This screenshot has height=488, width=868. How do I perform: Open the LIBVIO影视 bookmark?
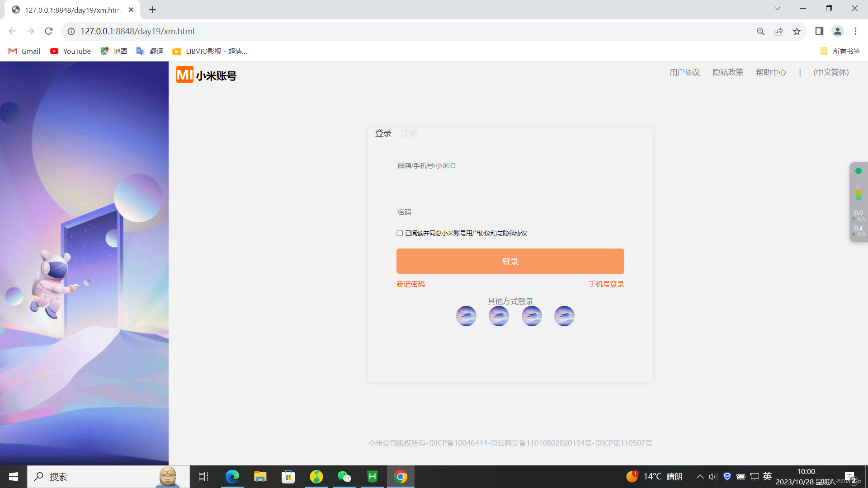210,51
